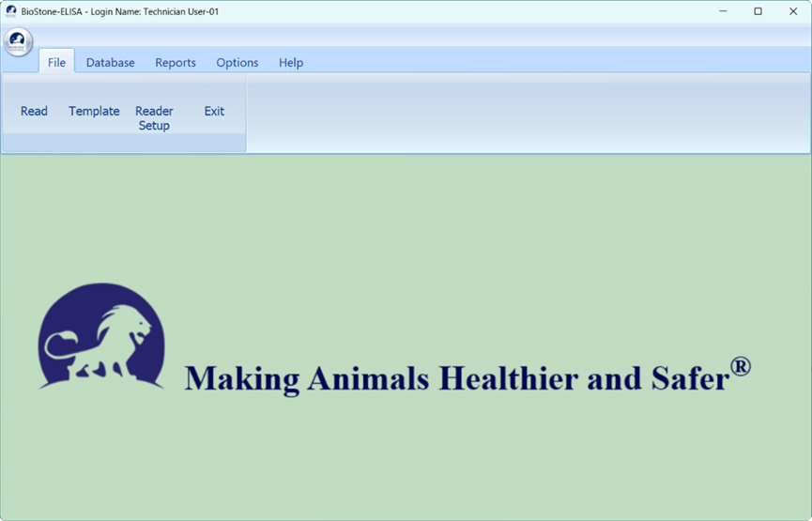Click the Read ribbon button
This screenshot has width=812, height=521.
[34, 111]
